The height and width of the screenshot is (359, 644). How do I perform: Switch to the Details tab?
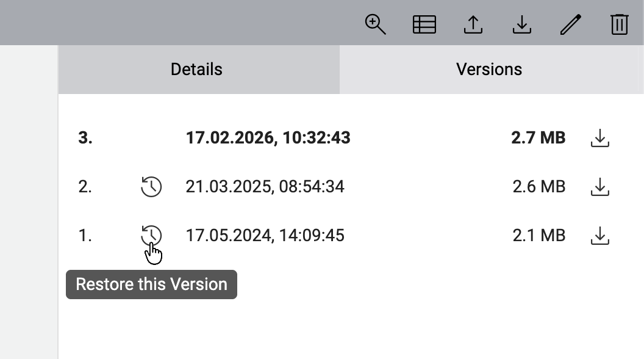point(196,69)
